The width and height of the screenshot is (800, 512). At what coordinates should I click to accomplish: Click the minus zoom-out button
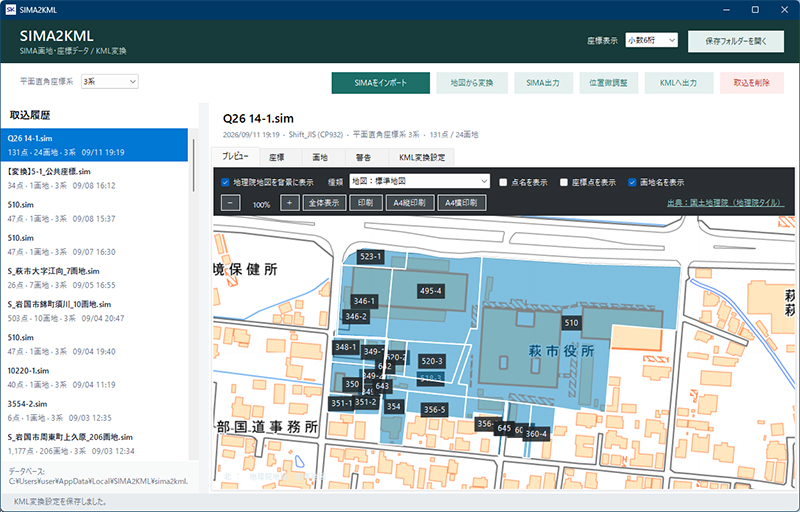pyautogui.click(x=231, y=203)
